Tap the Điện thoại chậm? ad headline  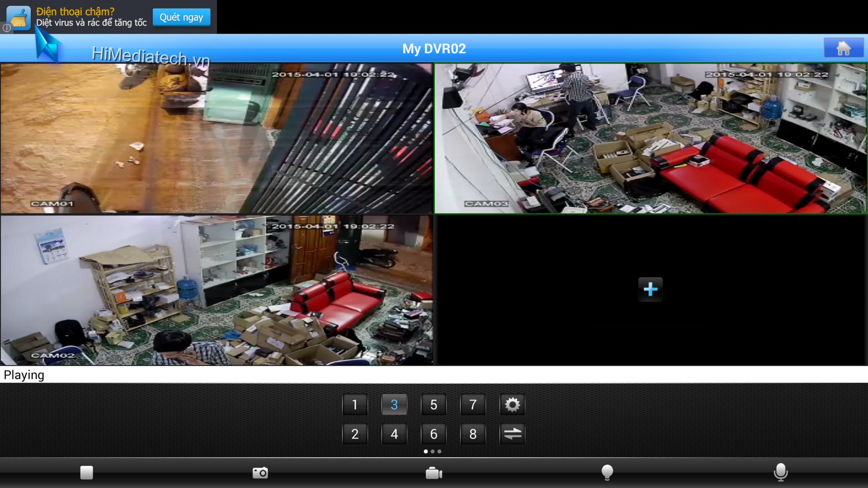click(75, 11)
